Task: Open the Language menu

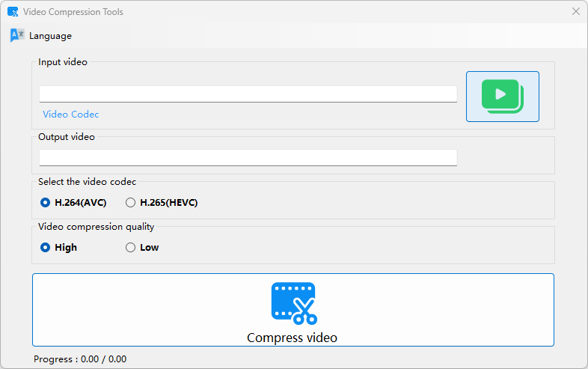Action: pyautogui.click(x=41, y=36)
